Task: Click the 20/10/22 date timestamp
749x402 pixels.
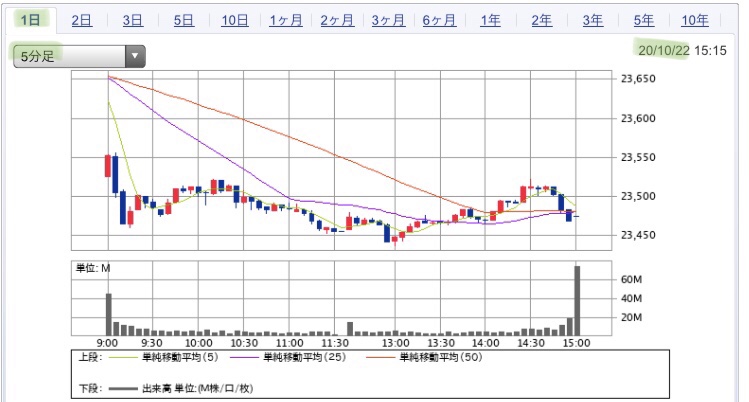Action: (665, 49)
